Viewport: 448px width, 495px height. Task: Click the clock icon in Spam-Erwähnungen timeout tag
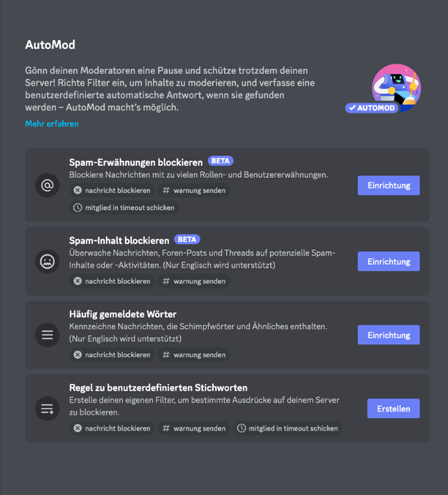[78, 208]
